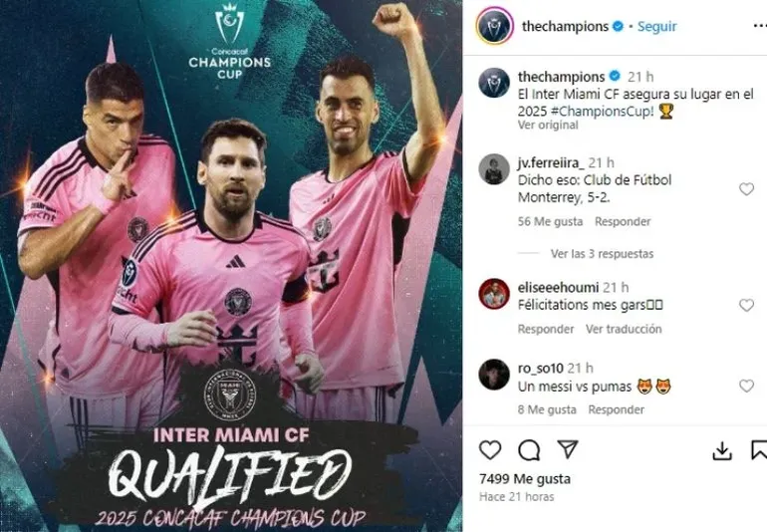Like eliseeehoumi comment with heart
The height and width of the screenshot is (532, 767).
click(746, 305)
